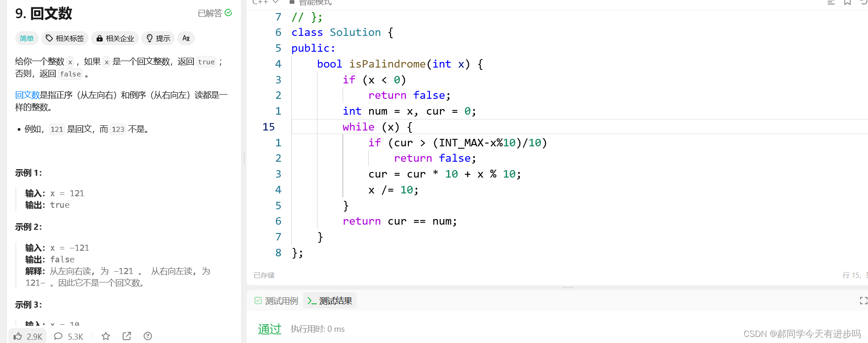Open the comments icon showing 5.3K
The image size is (868, 343).
point(58,336)
